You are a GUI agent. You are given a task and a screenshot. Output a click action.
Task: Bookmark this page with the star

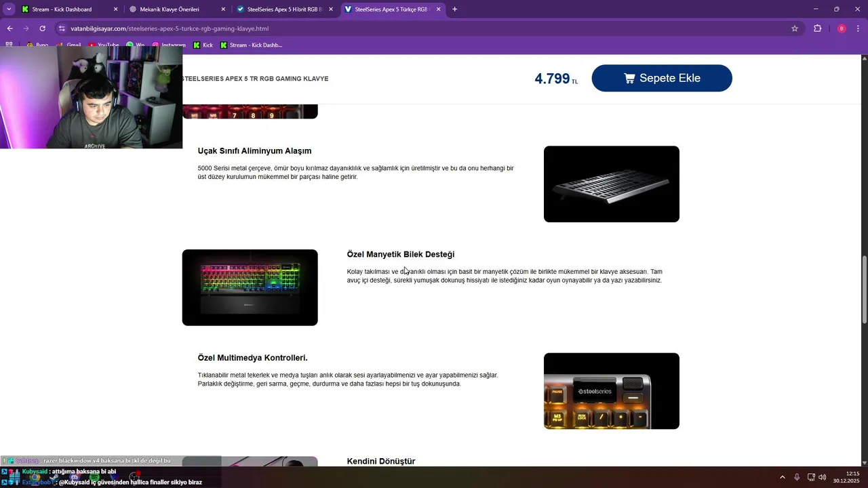(794, 28)
